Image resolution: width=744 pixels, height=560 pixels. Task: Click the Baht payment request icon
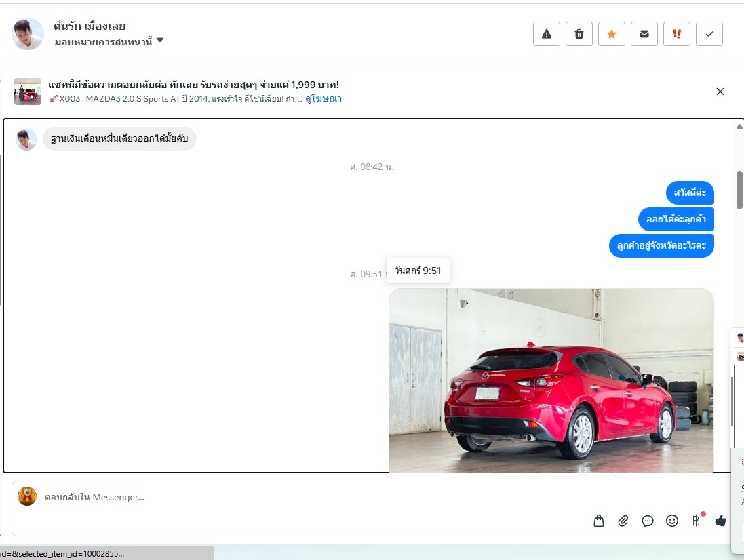(x=696, y=521)
